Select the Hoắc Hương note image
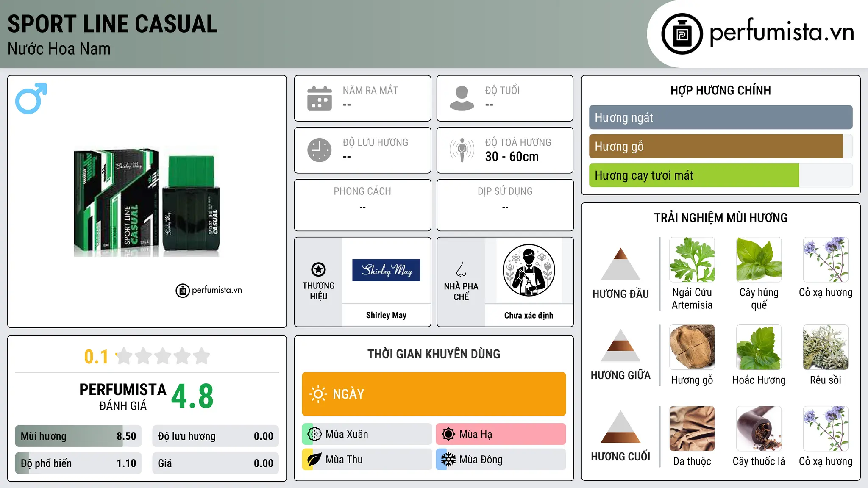Viewport: 868px width, 488px height. 759,347
